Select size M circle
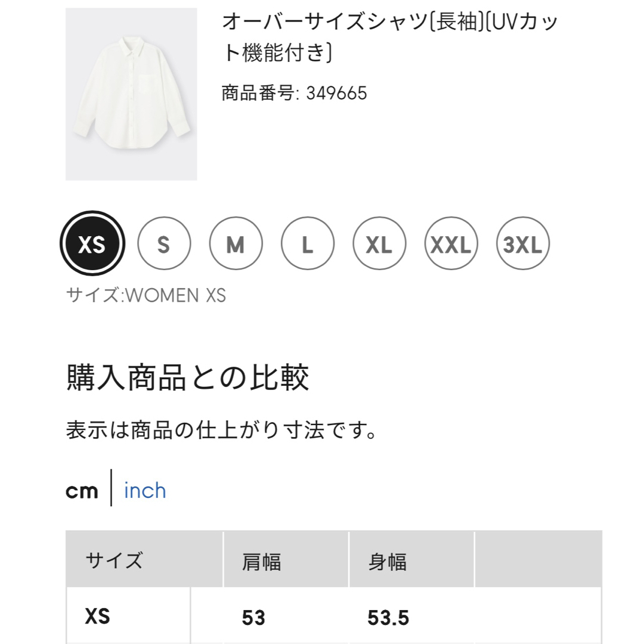Screen dimensions: 644x644 236,243
